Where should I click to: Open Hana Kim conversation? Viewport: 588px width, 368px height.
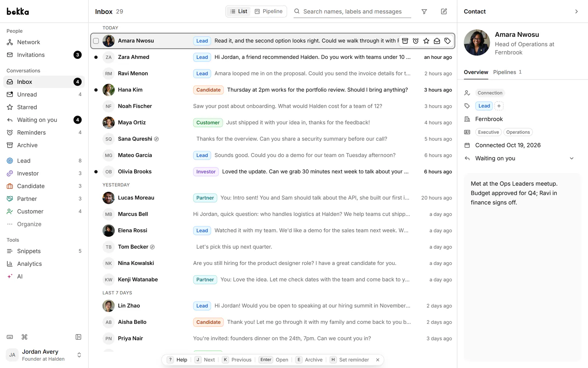coord(273,90)
